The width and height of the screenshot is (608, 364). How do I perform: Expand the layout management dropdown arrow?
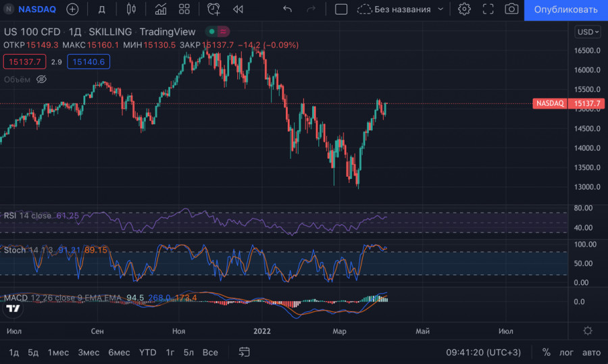tap(440, 9)
